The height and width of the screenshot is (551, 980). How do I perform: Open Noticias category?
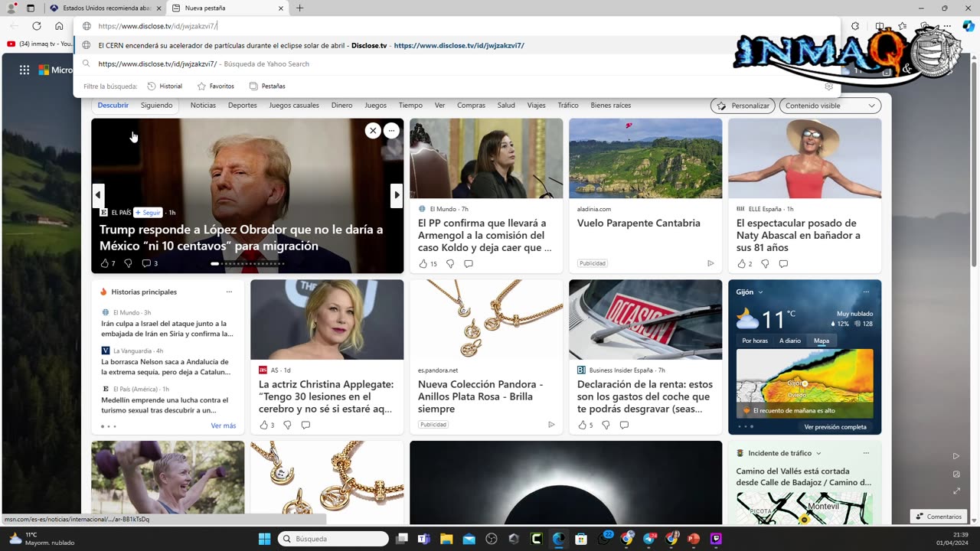(203, 105)
